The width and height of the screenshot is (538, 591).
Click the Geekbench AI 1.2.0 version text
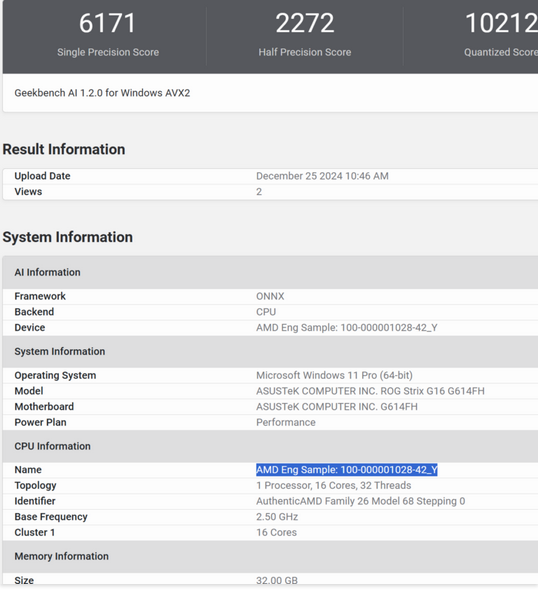pos(102,93)
